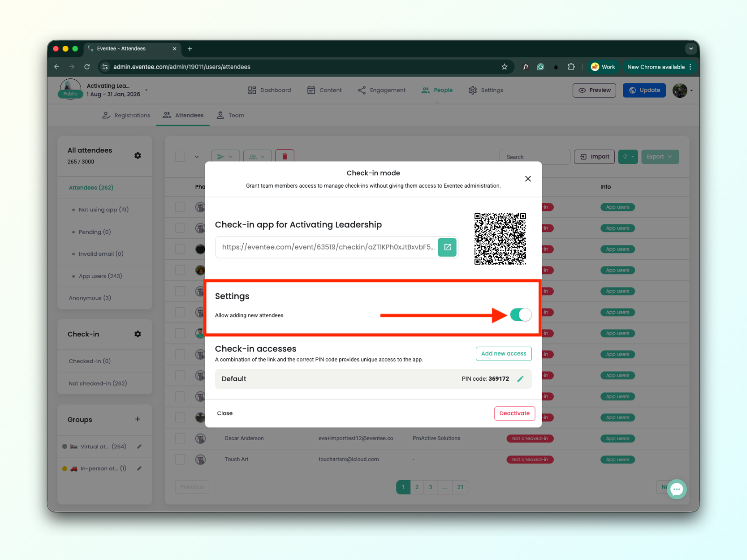747x560 pixels.
Task: Toggle Allow adding new attendees switch
Action: pyautogui.click(x=521, y=315)
